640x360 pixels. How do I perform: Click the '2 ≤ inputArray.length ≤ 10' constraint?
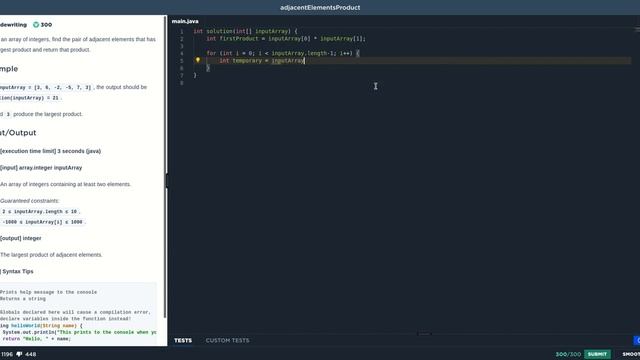point(39,212)
